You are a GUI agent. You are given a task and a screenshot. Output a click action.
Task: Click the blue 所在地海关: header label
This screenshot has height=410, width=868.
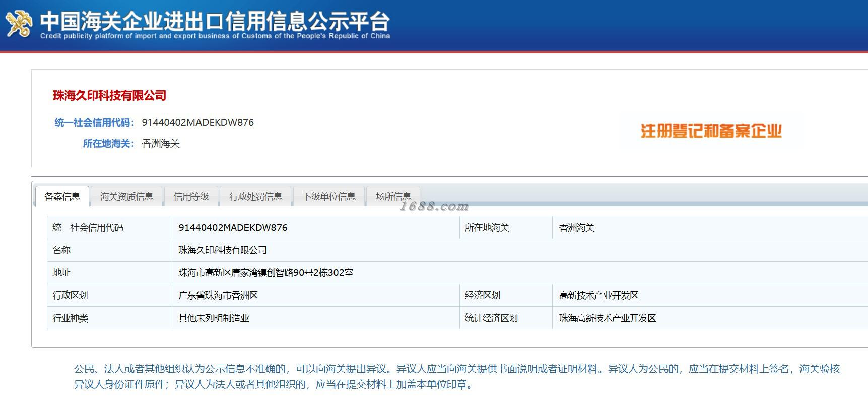pyautogui.click(x=109, y=144)
